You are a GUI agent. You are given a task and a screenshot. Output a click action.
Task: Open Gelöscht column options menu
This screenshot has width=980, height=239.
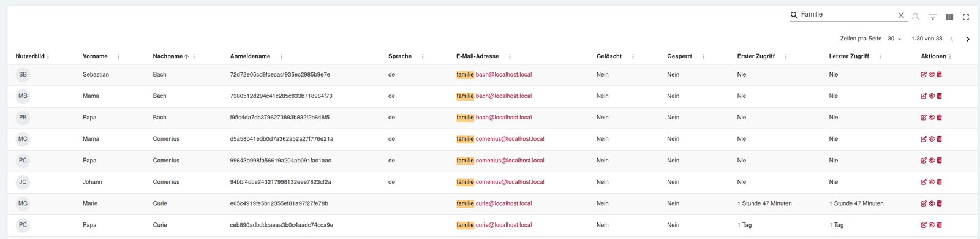click(x=633, y=56)
